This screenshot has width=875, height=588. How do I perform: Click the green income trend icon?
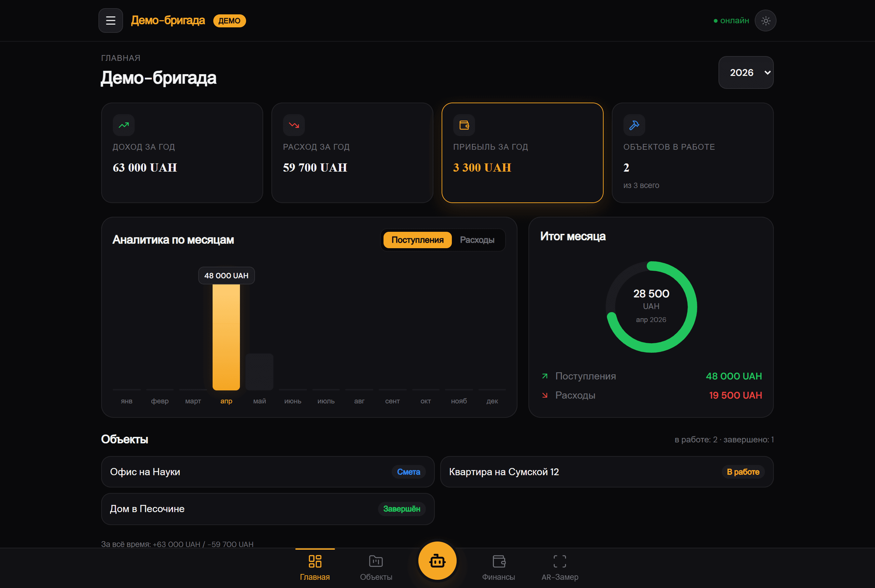(124, 125)
